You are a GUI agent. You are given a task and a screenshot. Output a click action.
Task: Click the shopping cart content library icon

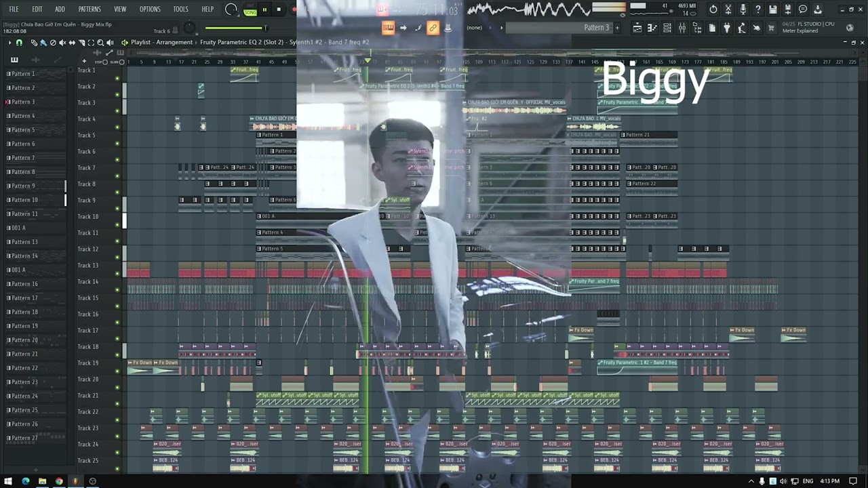pyautogui.click(x=771, y=28)
